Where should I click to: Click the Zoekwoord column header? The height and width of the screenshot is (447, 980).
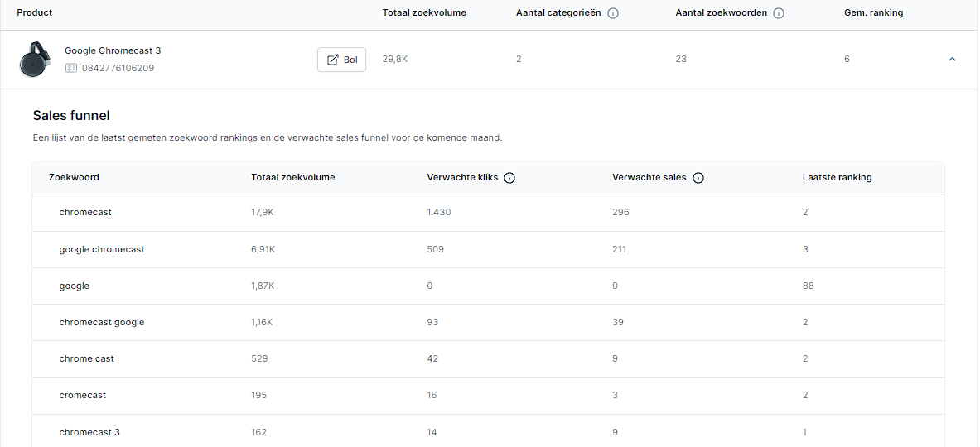(74, 177)
